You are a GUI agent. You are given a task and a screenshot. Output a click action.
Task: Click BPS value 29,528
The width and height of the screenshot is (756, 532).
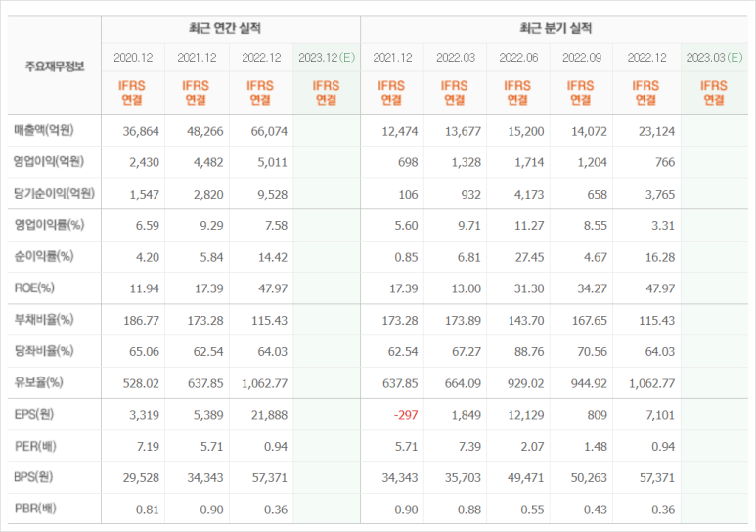(x=141, y=478)
